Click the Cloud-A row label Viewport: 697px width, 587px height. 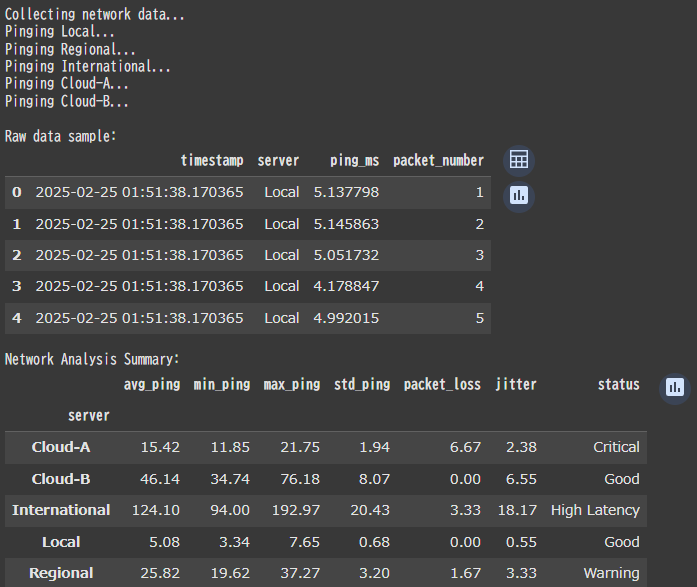[61, 447]
